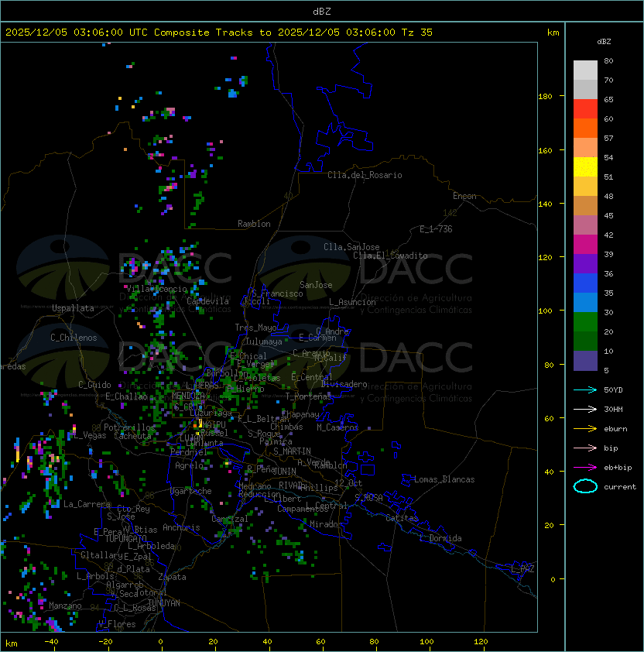Click the C_Chilenos place label
This screenshot has width=644, height=652.
pos(74,338)
